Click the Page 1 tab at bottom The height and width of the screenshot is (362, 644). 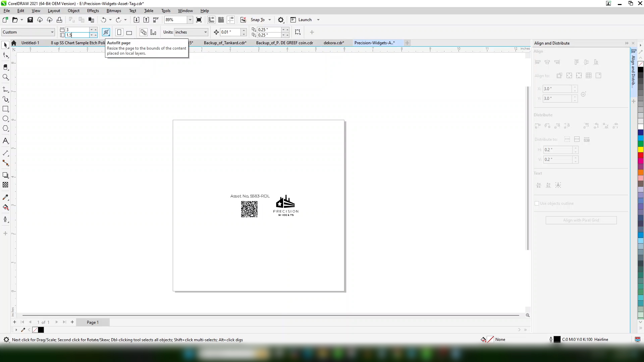93,322
